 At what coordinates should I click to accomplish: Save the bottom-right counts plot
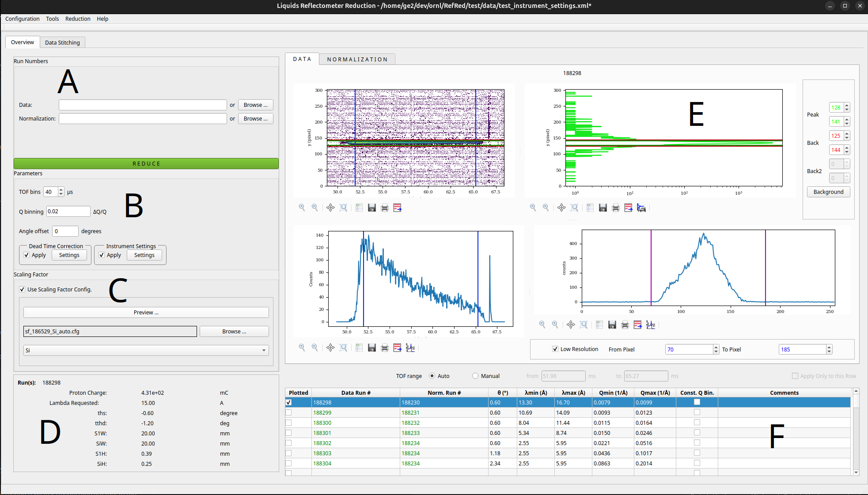pos(612,325)
